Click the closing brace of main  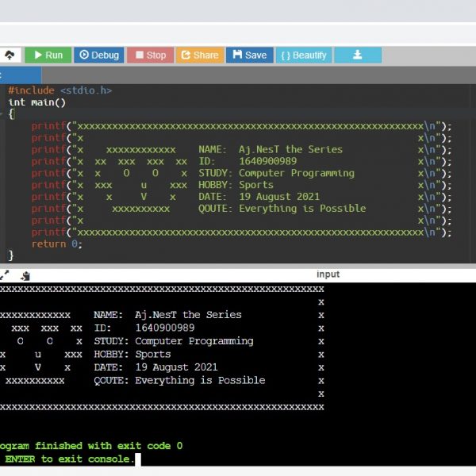pyautogui.click(x=11, y=255)
